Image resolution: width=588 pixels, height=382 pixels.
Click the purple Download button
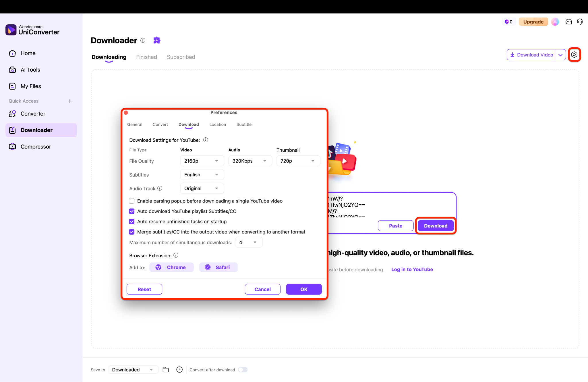pos(436,226)
